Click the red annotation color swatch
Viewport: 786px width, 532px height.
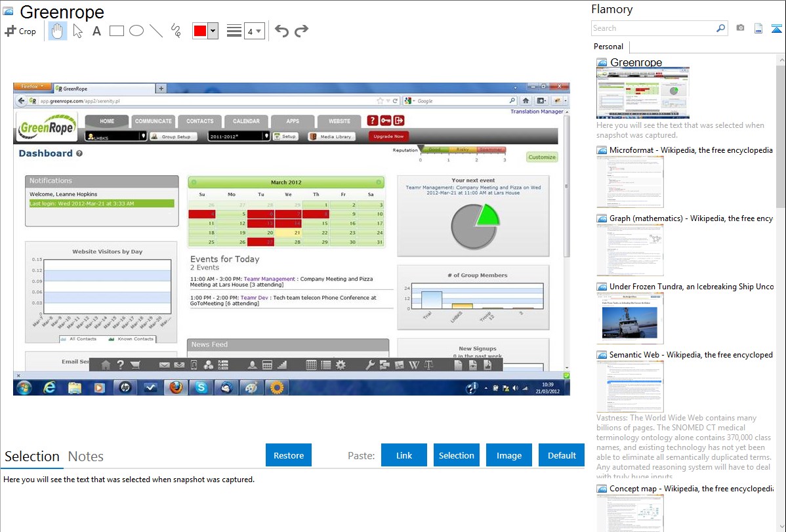click(200, 31)
